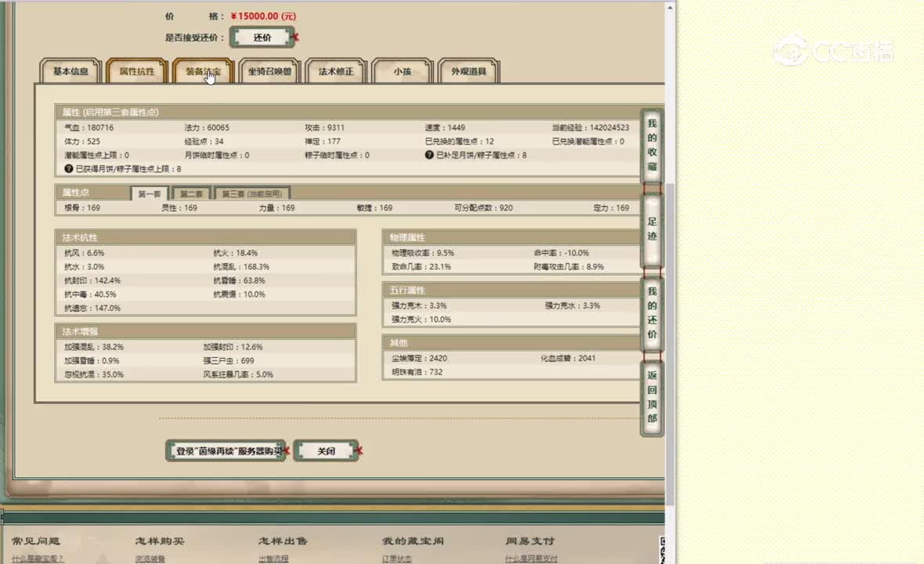This screenshot has height=564, width=924.
Task: Click the 当前经验：142024523 value
Action: [x=590, y=128]
